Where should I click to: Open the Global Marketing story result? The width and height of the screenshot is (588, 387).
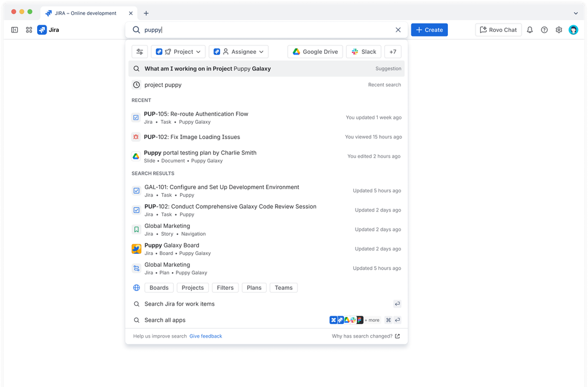[266, 230]
